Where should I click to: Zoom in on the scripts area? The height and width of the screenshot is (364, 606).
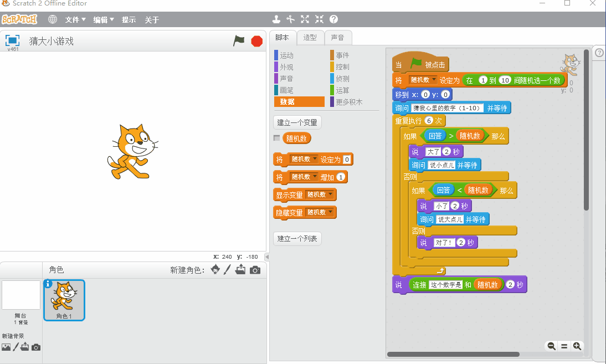577,346
